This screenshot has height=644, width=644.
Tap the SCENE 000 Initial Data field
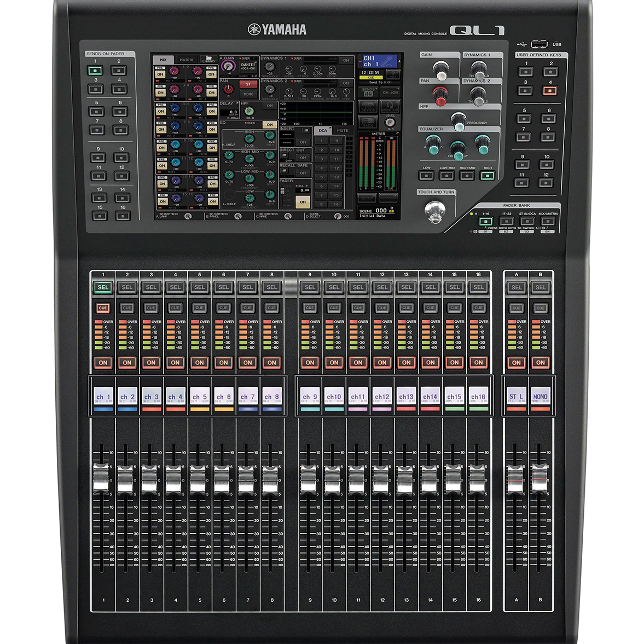(x=377, y=212)
